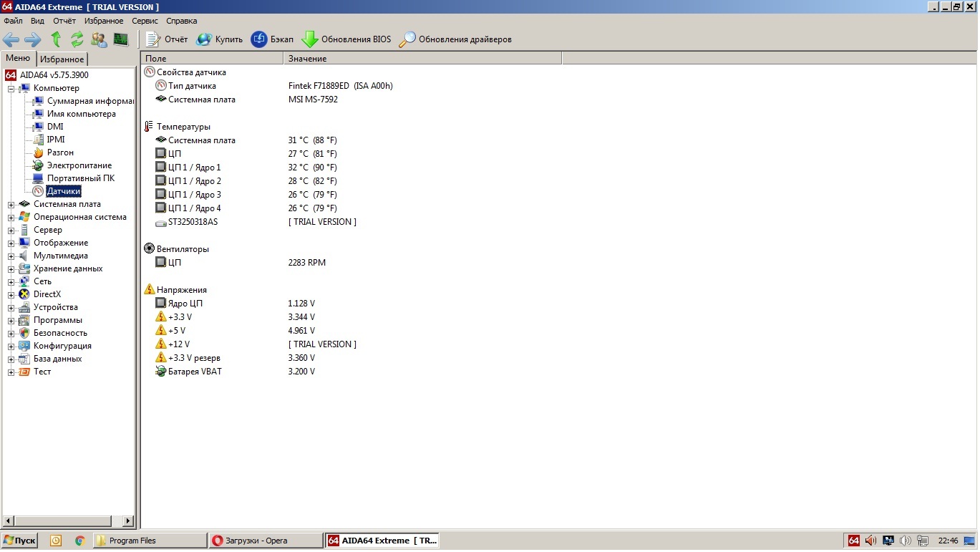This screenshot has height=552, width=980.
Task: Expand the Хранение данных tree node
Action: tap(11, 269)
